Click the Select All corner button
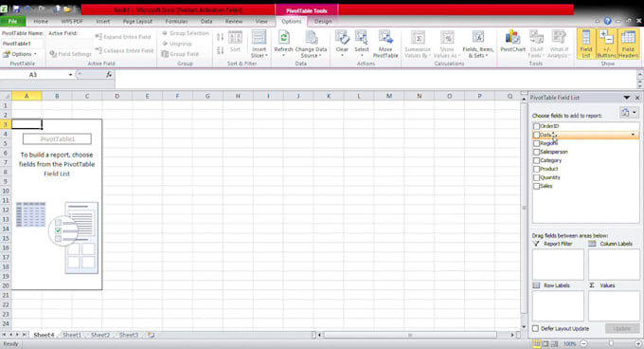The image size is (644, 349). 6,96
